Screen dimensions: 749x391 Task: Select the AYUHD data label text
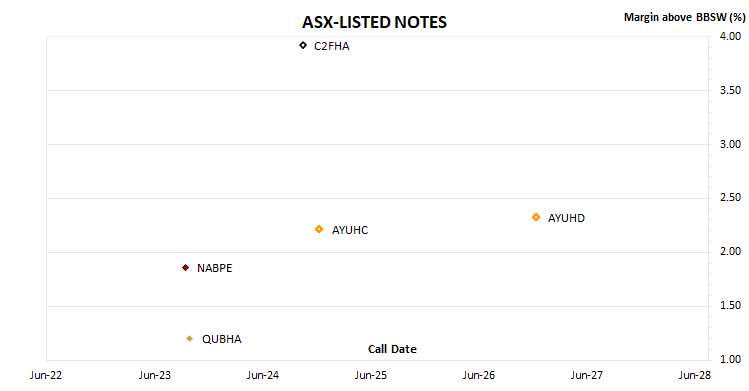[x=566, y=218]
